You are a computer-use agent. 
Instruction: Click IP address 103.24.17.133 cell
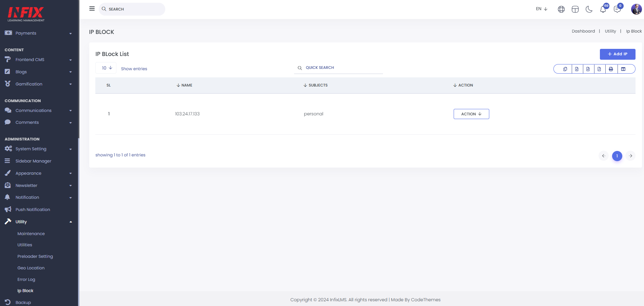tap(187, 114)
